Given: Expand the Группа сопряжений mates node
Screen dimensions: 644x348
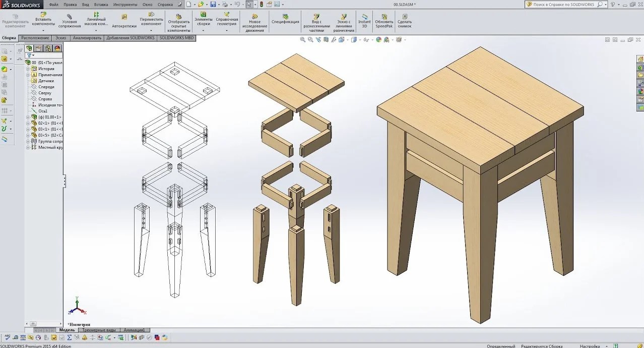Looking at the screenshot, I should 27,141.
